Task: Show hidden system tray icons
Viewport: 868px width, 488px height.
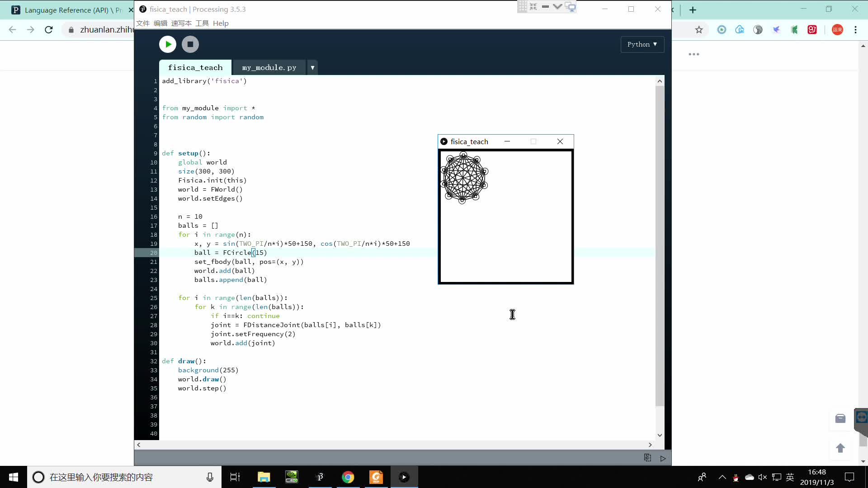Action: tap(722, 477)
